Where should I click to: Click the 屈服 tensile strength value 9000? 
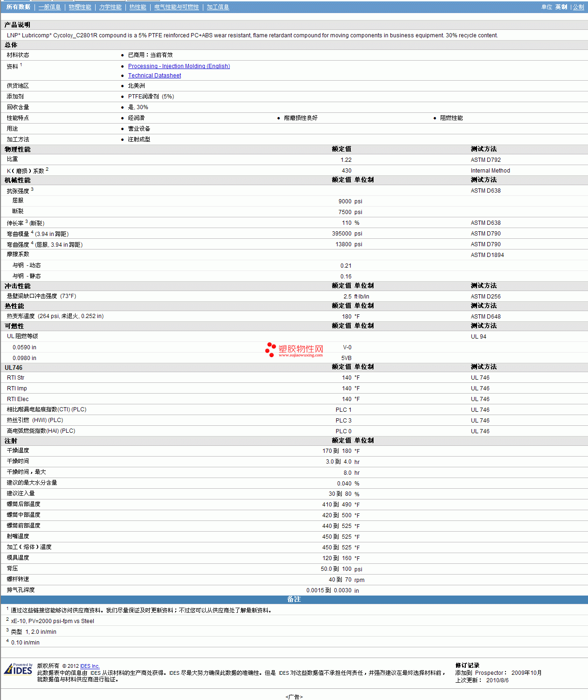pos(345,201)
